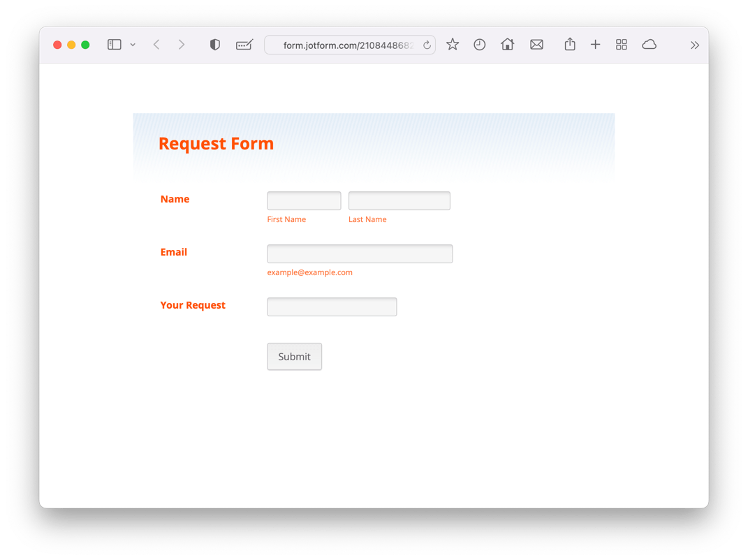Click the Your Request label
This screenshot has width=748, height=560.
193,305
